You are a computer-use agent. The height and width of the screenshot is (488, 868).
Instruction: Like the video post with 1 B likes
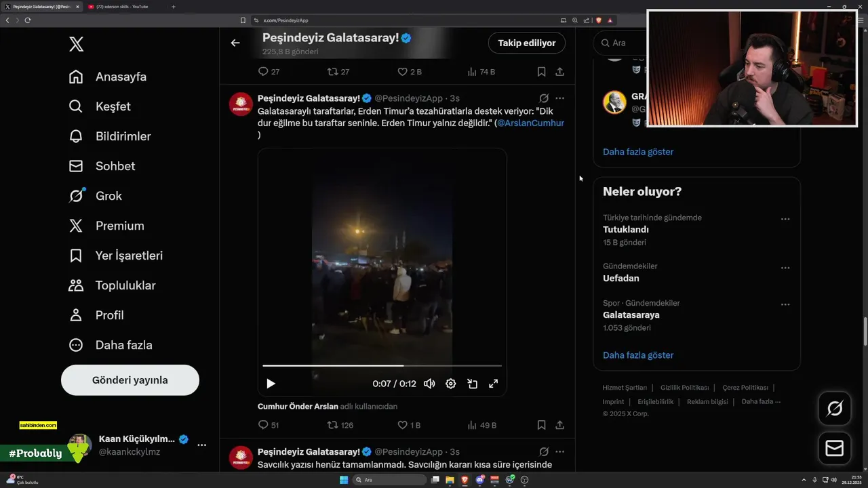tap(409, 426)
